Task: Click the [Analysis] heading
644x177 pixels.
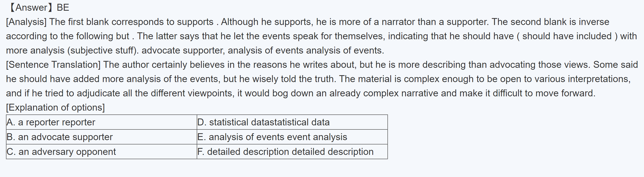Action: (x=26, y=22)
